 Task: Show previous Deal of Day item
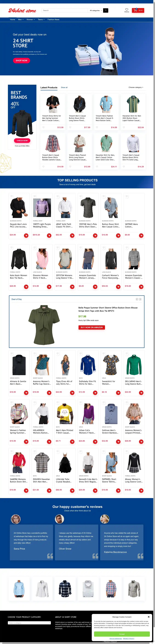137,299
